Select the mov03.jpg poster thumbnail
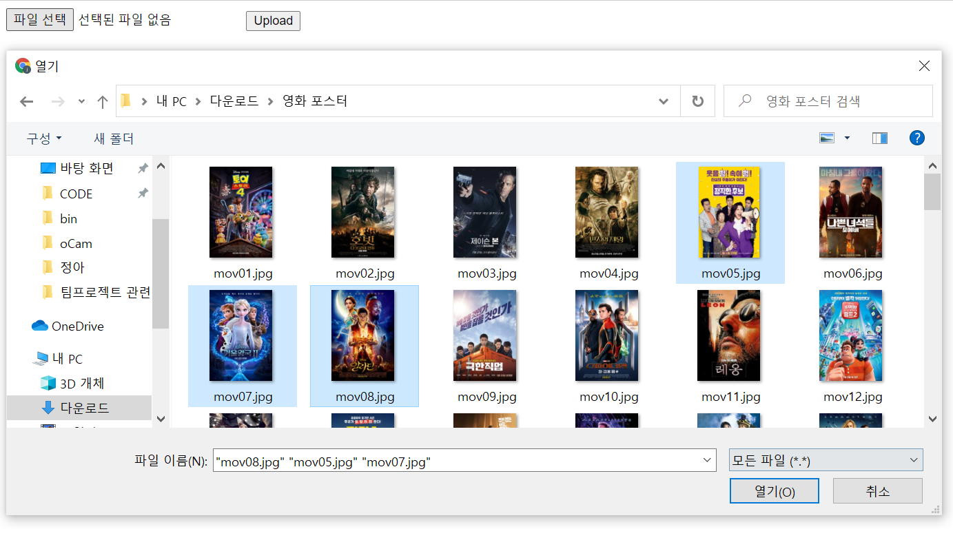This screenshot has width=953, height=560. click(484, 212)
